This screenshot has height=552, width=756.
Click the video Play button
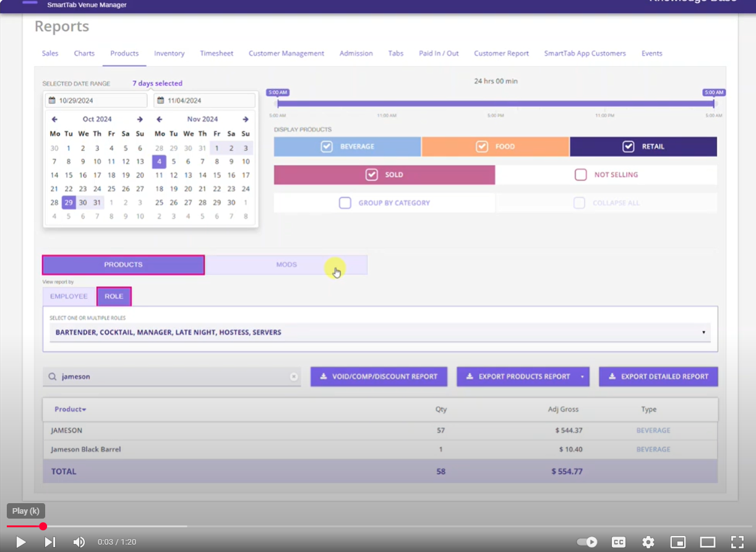coord(20,542)
